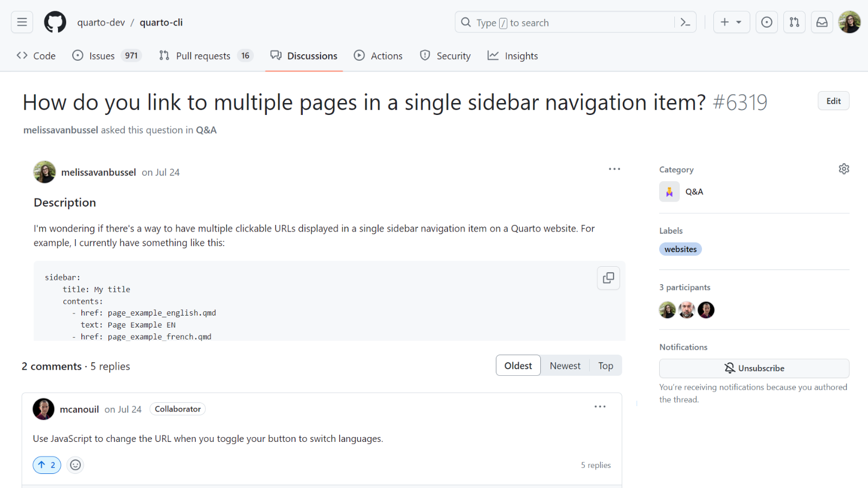Go to the Actions tab
Screen dimensions: 868x488
(x=378, y=56)
